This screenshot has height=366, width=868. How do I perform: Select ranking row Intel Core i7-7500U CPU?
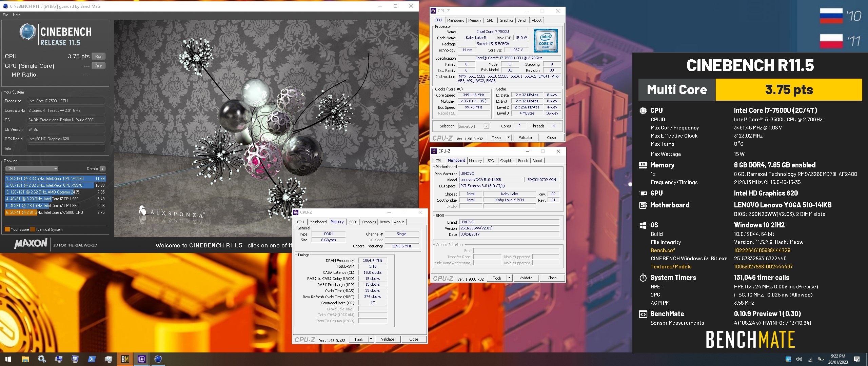pyautogui.click(x=55, y=212)
